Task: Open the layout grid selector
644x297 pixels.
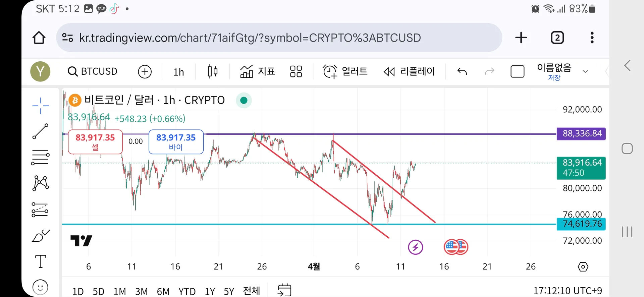Action: [296, 71]
